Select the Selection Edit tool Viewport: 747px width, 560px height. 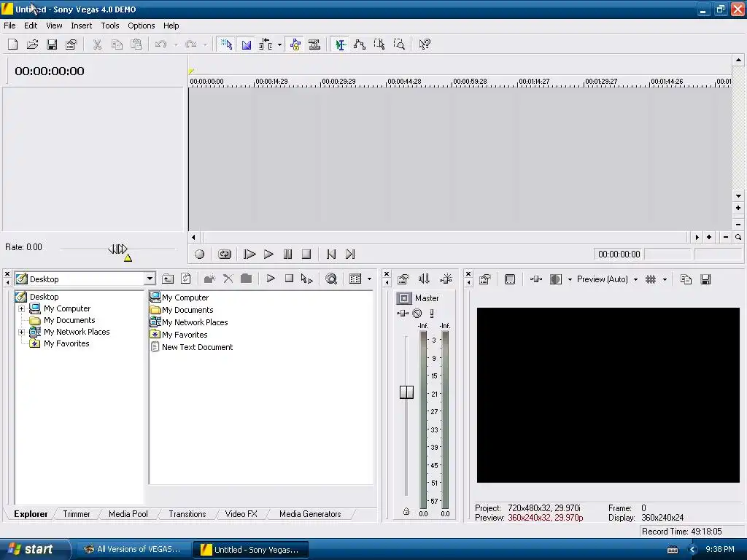coord(379,44)
